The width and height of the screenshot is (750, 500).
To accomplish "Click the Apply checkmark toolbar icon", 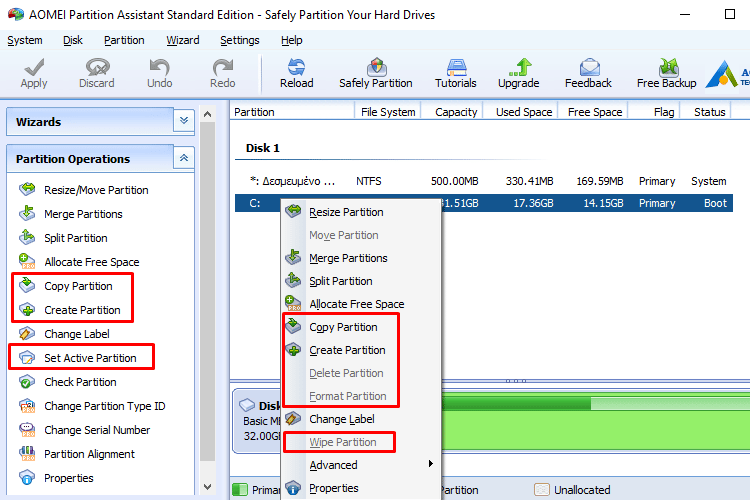I will point(34,67).
